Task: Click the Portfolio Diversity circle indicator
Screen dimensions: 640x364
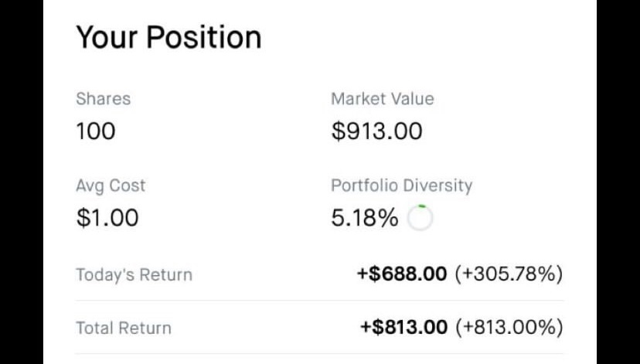Action: [x=420, y=219]
